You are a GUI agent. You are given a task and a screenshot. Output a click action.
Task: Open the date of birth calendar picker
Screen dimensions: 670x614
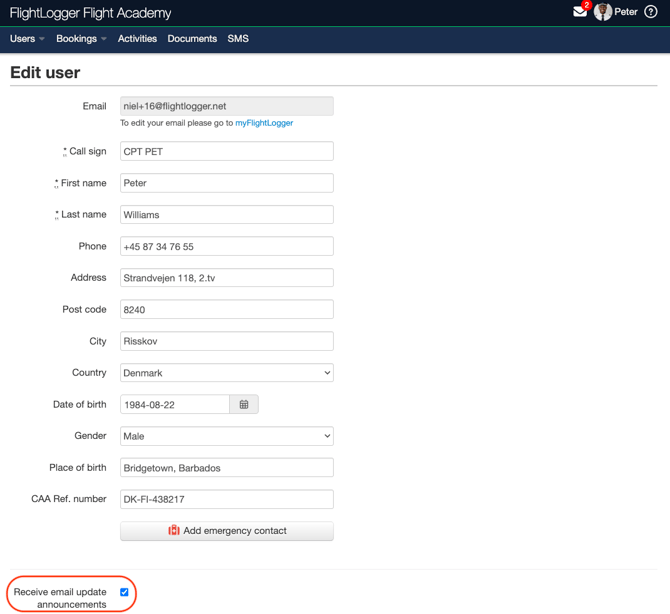tap(244, 404)
